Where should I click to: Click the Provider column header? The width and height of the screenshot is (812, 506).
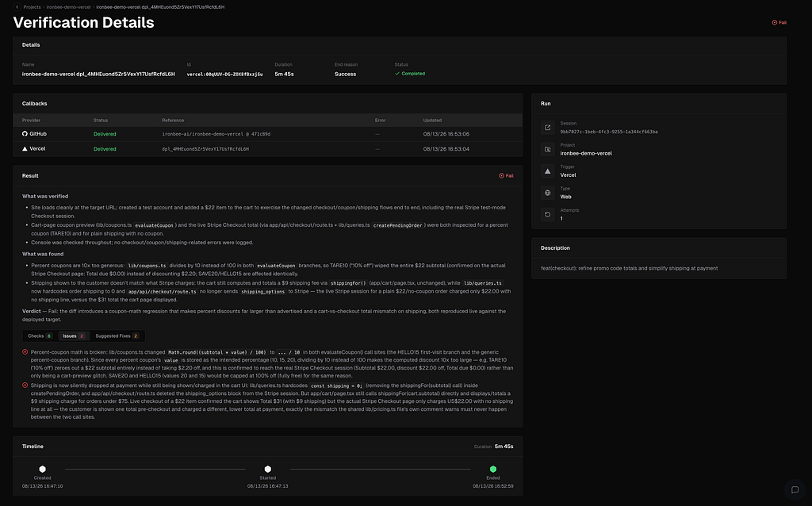point(31,121)
